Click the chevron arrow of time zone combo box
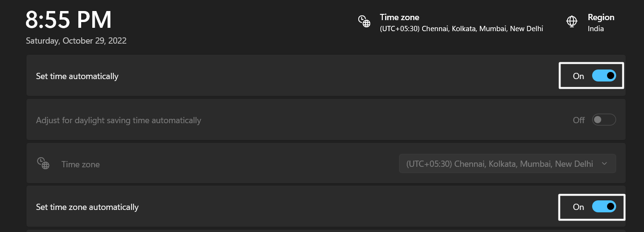Screen dimensions: 644x232 coord(605,164)
